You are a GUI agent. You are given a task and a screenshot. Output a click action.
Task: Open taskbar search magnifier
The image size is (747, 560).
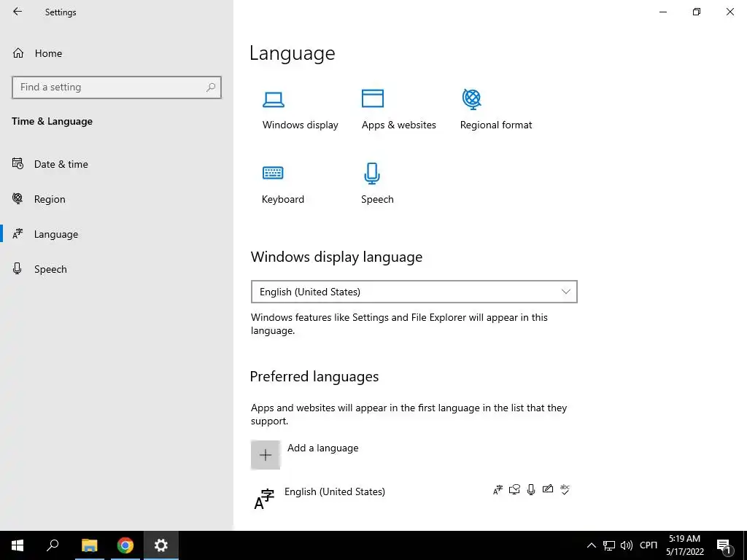coord(53,545)
